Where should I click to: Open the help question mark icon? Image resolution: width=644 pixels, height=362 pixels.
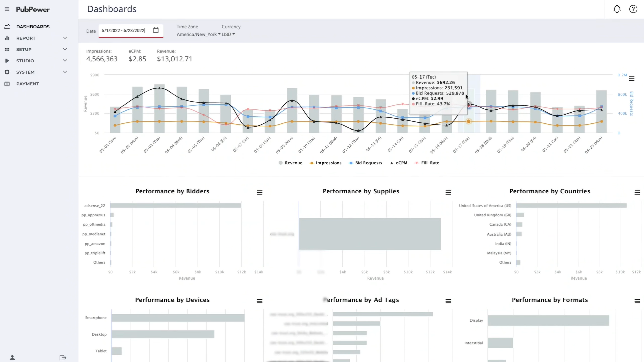633,9
